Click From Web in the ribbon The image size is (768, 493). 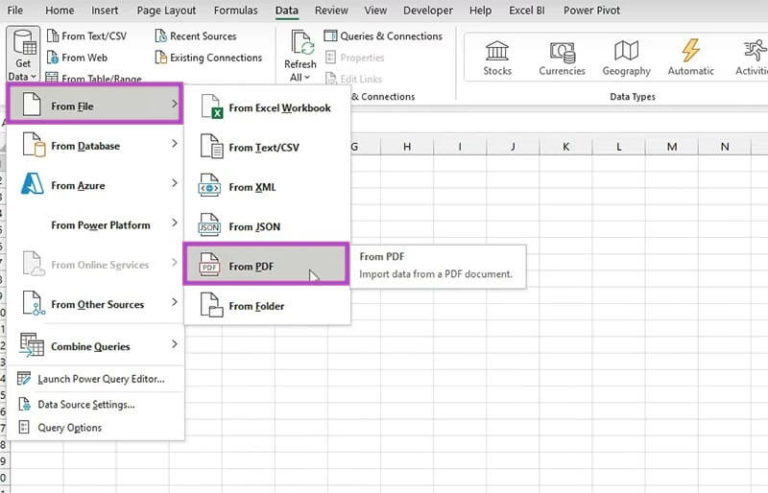tap(77, 58)
